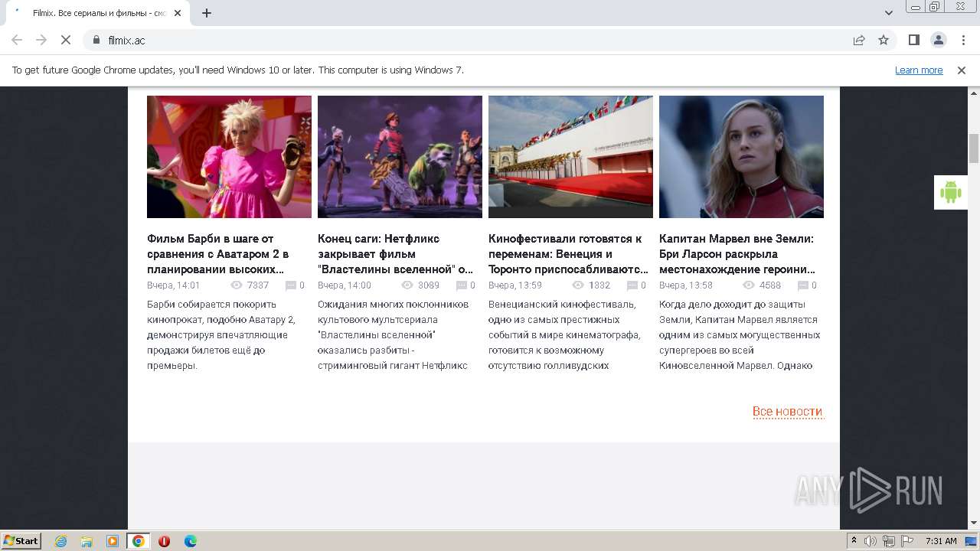Click comments icon of the Netflix article

(x=462, y=285)
